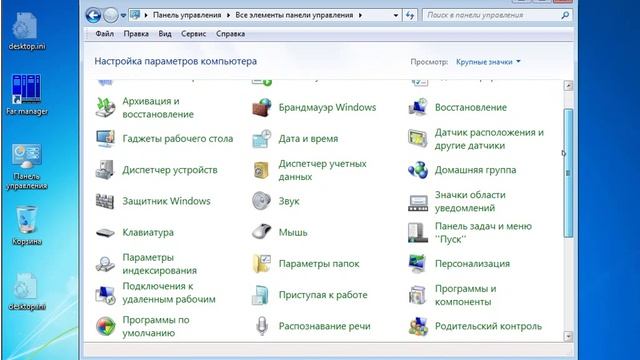Open the Файл menu
Viewport: 640px width, 360px height.
tap(104, 34)
